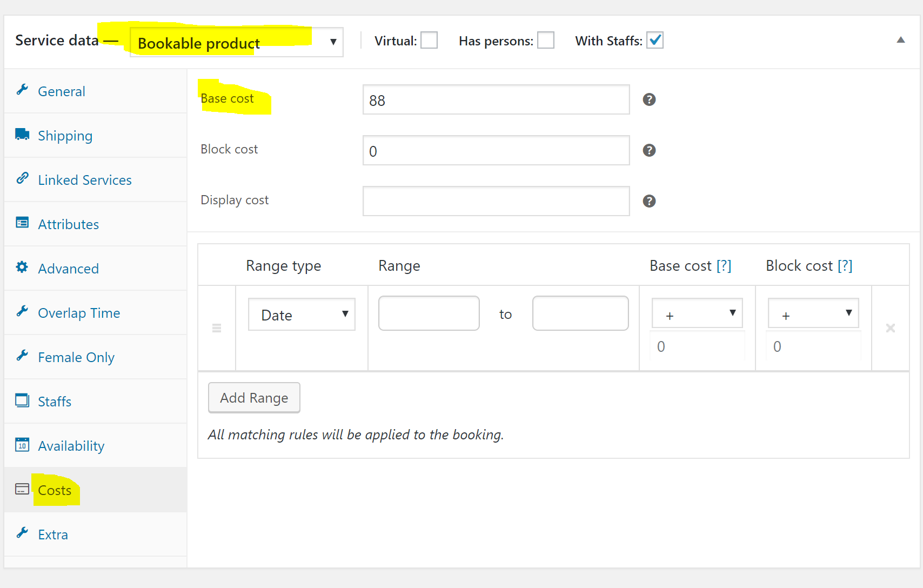Open the Availability tab
The image size is (923, 588).
click(x=96, y=446)
